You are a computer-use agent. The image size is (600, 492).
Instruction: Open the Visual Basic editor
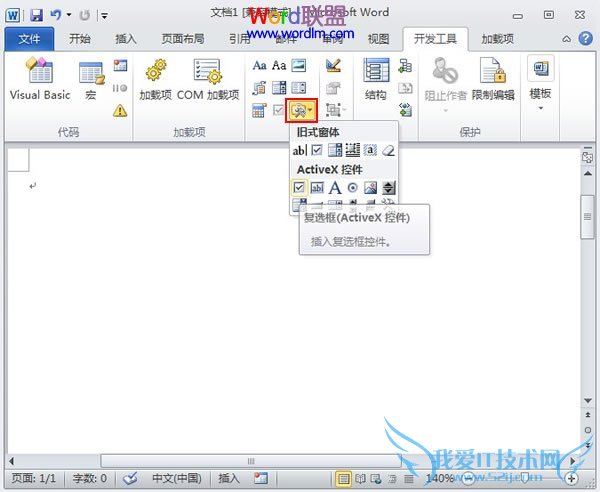pyautogui.click(x=40, y=78)
